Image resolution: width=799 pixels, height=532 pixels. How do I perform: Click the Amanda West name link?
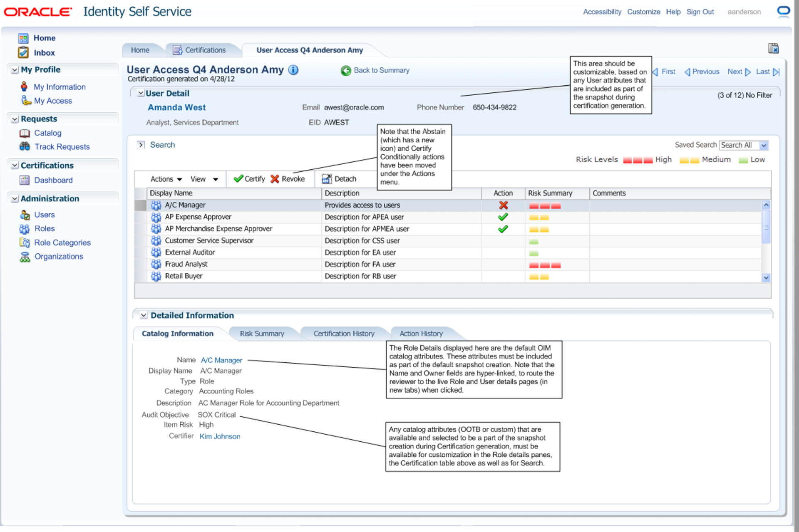[177, 107]
